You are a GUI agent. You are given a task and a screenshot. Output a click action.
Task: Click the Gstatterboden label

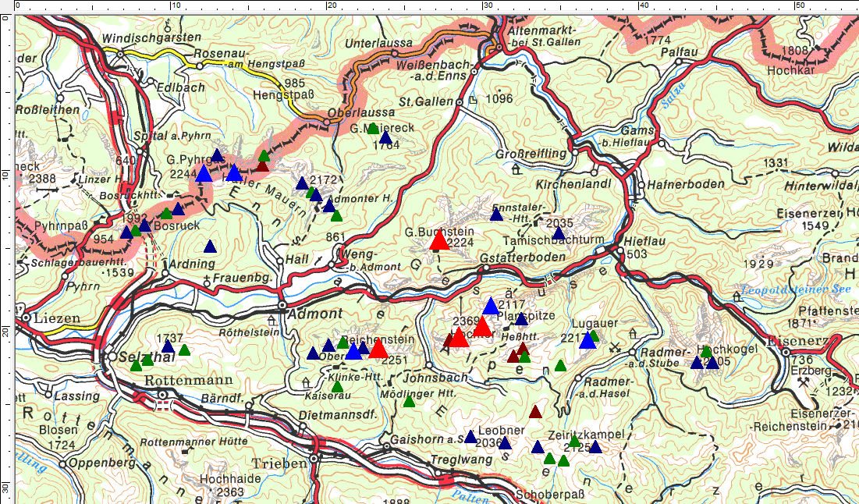point(523,257)
